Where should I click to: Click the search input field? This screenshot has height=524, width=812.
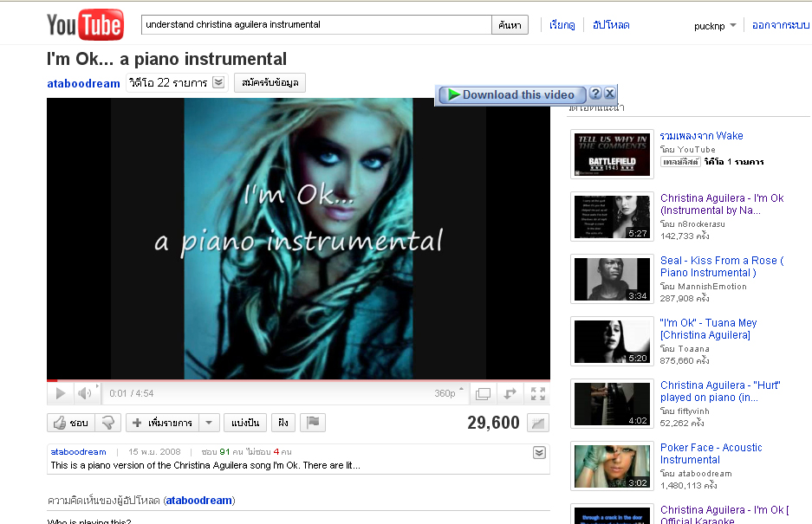(x=316, y=24)
